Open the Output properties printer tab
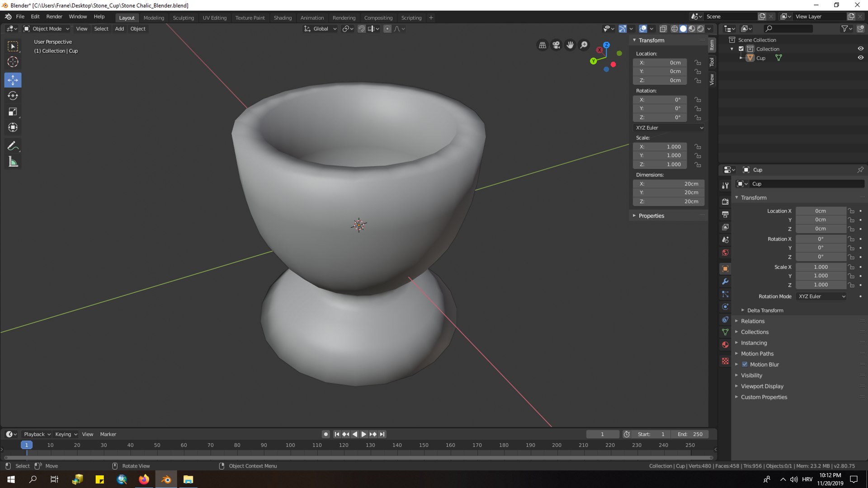This screenshot has height=488, width=868. click(x=725, y=214)
